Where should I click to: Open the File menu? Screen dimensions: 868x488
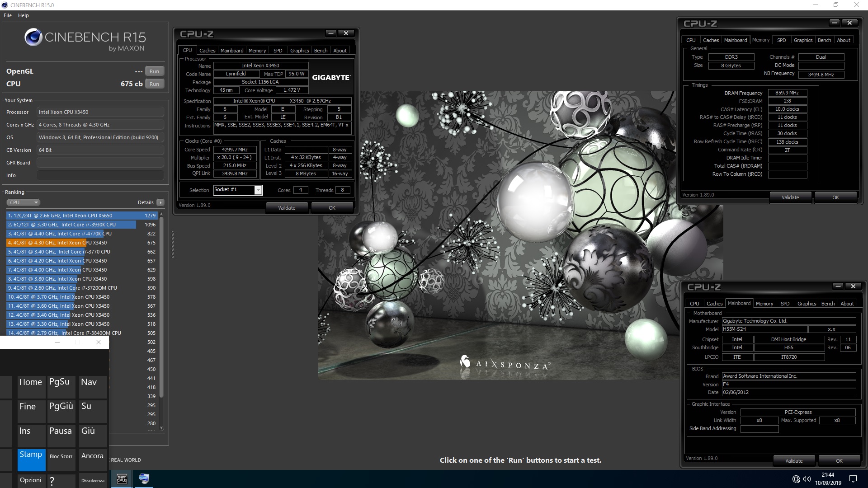click(x=8, y=15)
